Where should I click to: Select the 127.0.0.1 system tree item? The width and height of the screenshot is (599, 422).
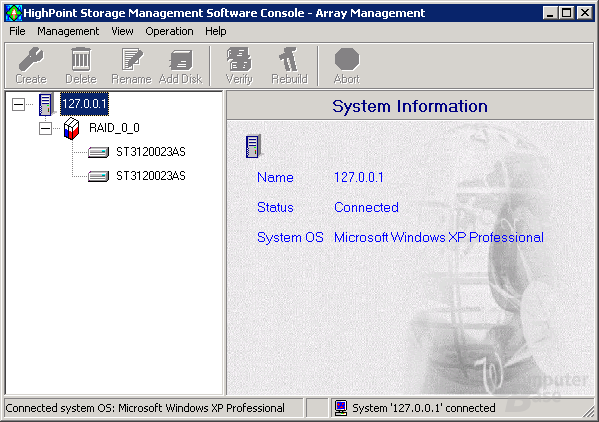(x=84, y=104)
